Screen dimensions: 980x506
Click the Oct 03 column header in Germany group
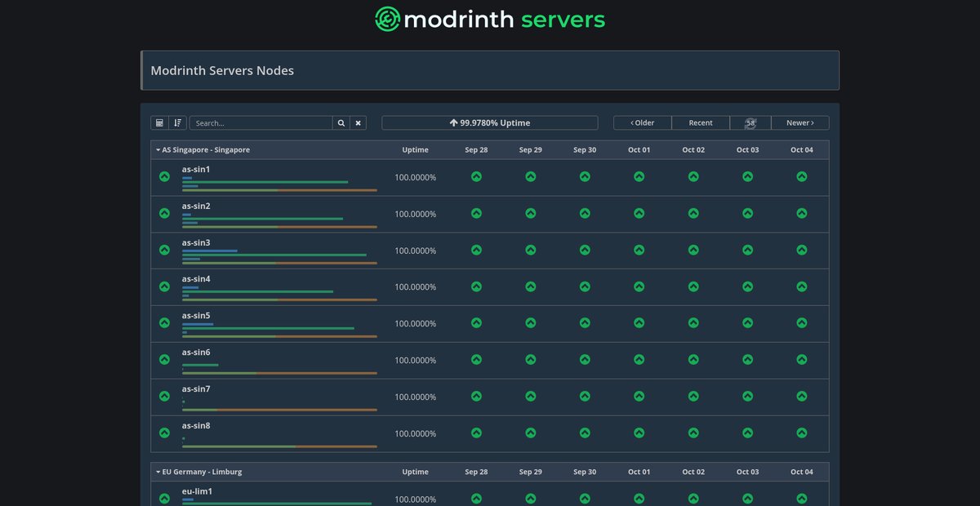click(x=747, y=472)
